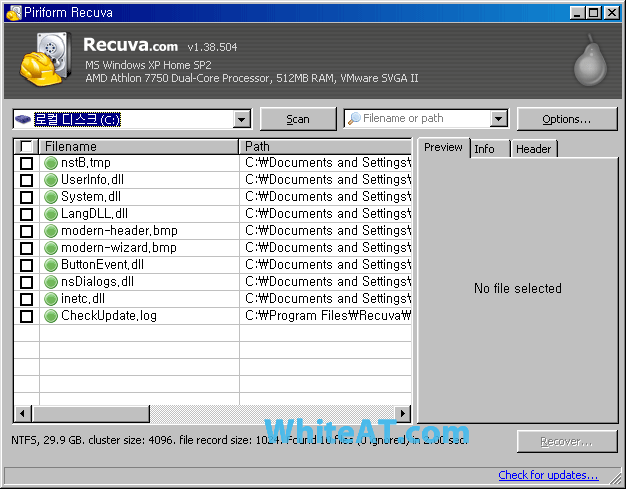Select the UserInfo.dll file name

(x=92, y=180)
